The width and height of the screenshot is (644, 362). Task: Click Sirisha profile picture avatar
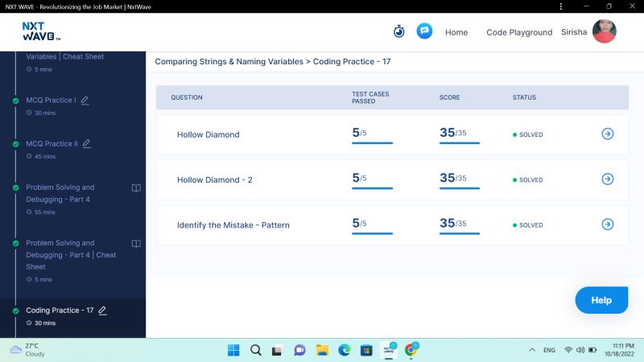[x=604, y=31]
